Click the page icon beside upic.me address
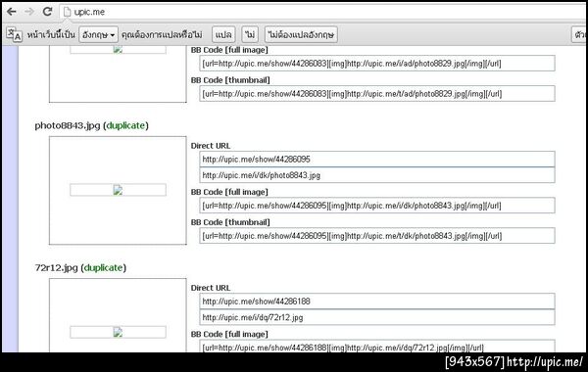Image resolution: width=588 pixels, height=372 pixels. pos(67,12)
